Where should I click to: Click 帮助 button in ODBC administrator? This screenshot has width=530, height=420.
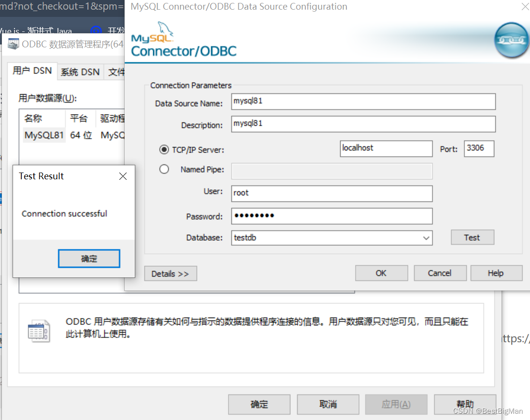click(x=465, y=405)
